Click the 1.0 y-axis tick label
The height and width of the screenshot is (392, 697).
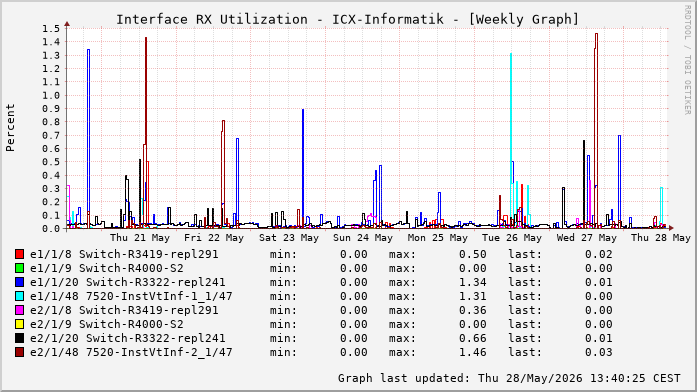(51, 96)
